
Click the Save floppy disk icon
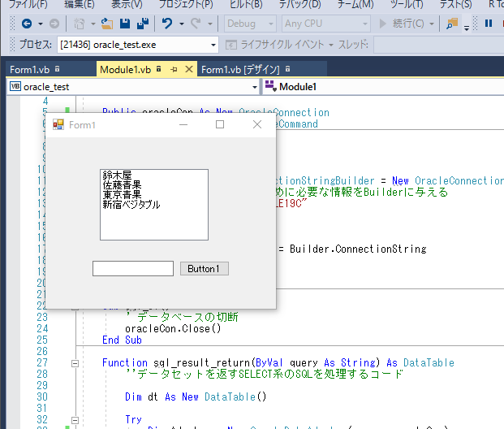125,24
